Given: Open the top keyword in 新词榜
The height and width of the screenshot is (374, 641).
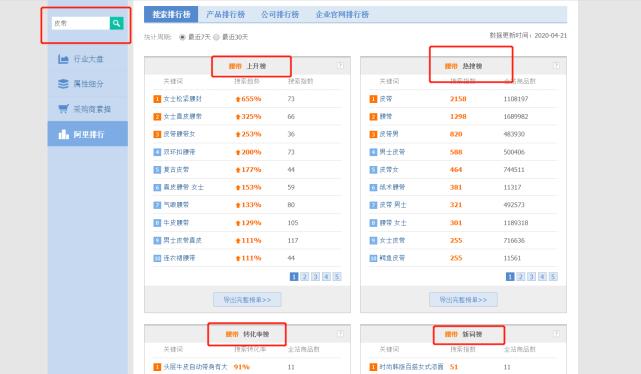Looking at the screenshot, I should click(x=411, y=367).
